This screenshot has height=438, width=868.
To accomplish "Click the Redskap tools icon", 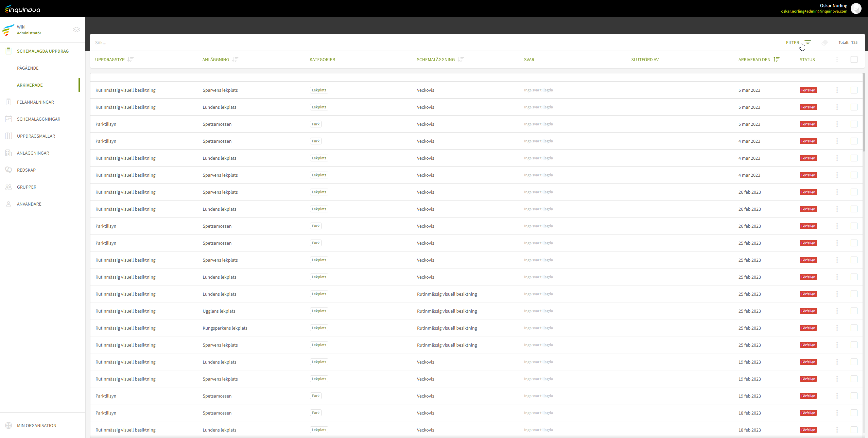I will tap(8, 170).
